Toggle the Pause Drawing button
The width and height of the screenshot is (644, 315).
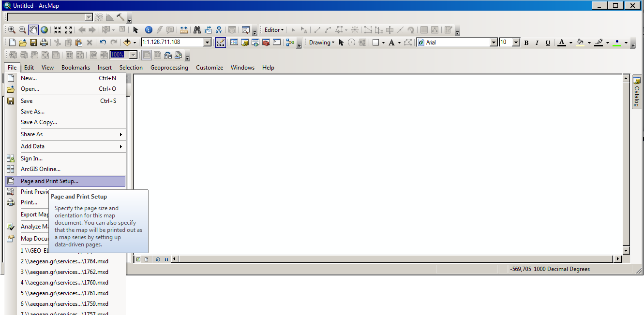(x=166, y=259)
